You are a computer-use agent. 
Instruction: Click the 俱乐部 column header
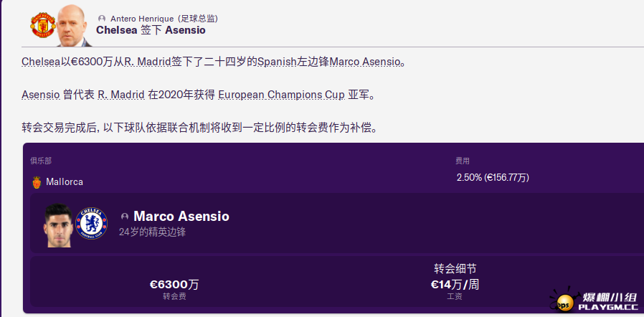(41, 161)
